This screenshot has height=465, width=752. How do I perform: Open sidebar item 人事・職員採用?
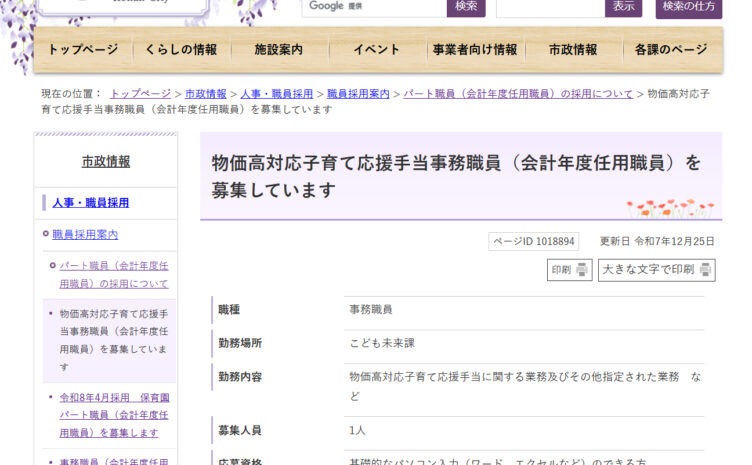pyautogui.click(x=91, y=203)
